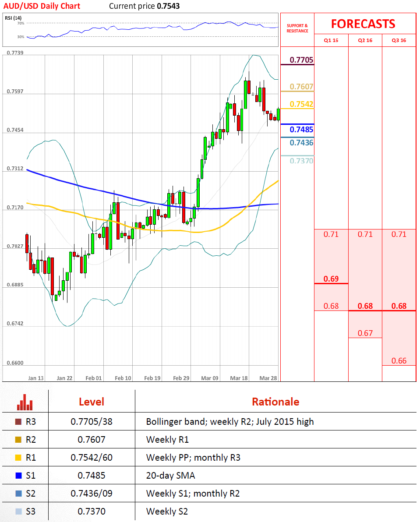Viewport: 420px width, 522px height.
Task: Click the S3 light blue swatch
Action: [19, 511]
